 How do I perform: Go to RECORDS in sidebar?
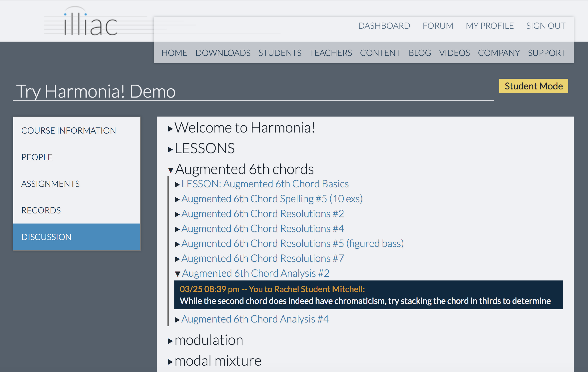point(41,210)
